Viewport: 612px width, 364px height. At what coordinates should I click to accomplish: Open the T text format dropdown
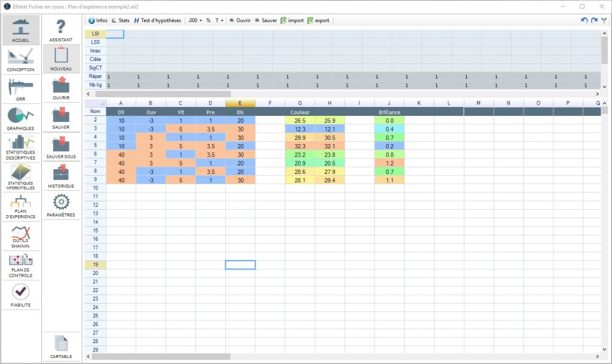click(219, 20)
